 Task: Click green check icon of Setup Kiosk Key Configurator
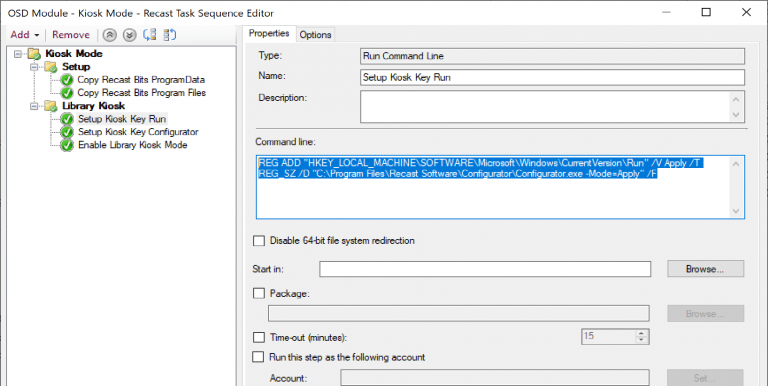tap(67, 132)
